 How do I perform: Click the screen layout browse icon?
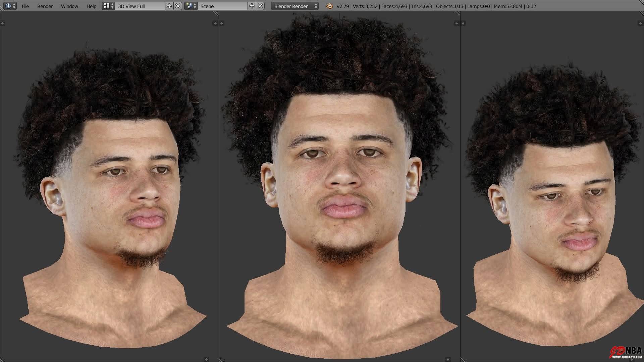(106, 6)
